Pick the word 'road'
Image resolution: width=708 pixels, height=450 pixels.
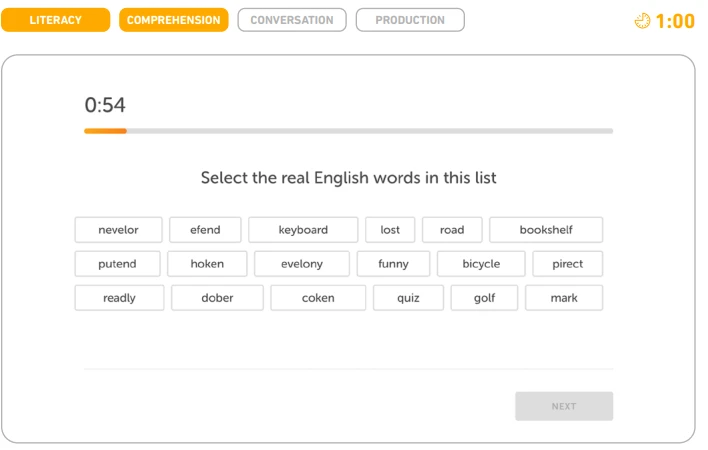click(452, 230)
